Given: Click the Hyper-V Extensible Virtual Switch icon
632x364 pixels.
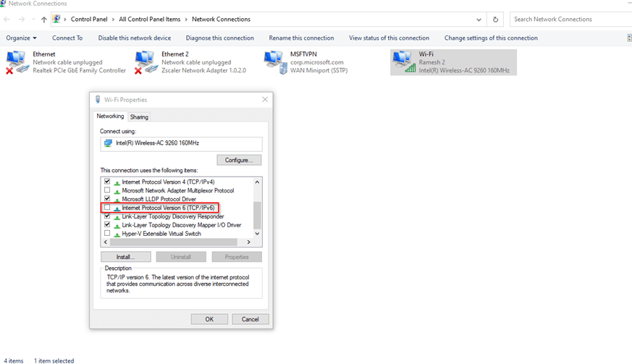Looking at the screenshot, I should (x=117, y=234).
